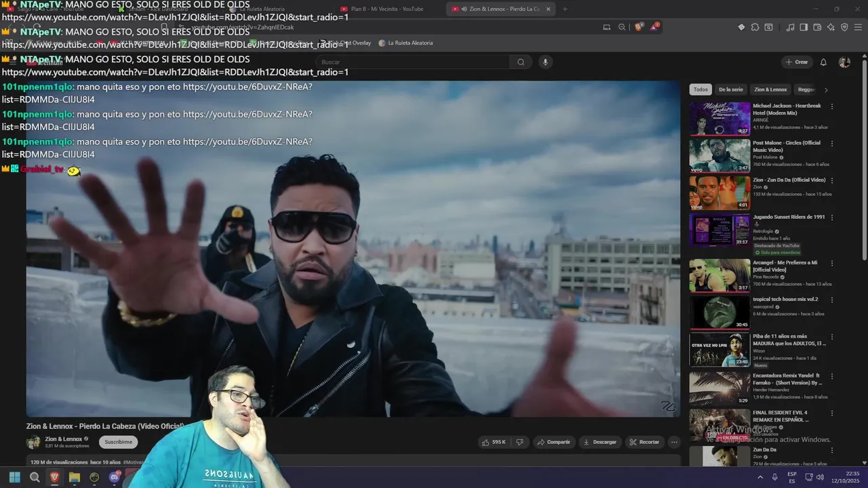Show hidden system tray icons chevron
This screenshot has width=868, height=488.
coord(759,477)
